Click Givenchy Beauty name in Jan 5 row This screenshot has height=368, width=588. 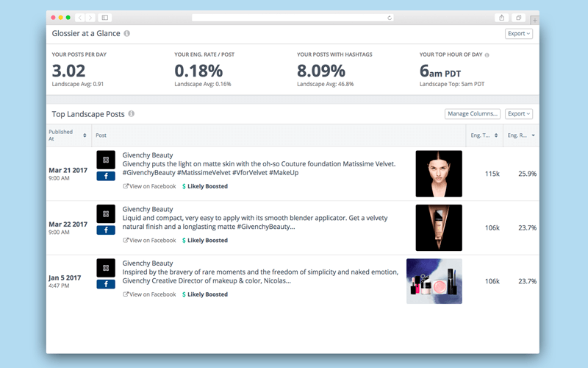148,263
